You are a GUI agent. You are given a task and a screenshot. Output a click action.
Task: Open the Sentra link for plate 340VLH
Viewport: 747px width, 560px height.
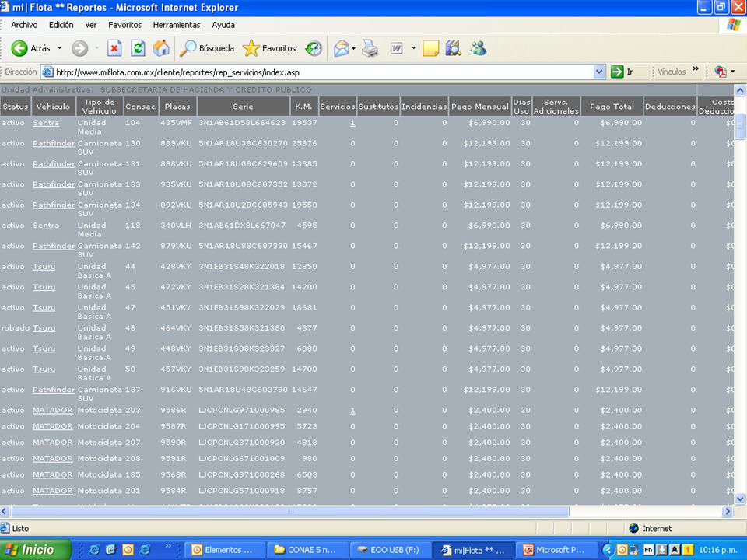[x=46, y=226]
